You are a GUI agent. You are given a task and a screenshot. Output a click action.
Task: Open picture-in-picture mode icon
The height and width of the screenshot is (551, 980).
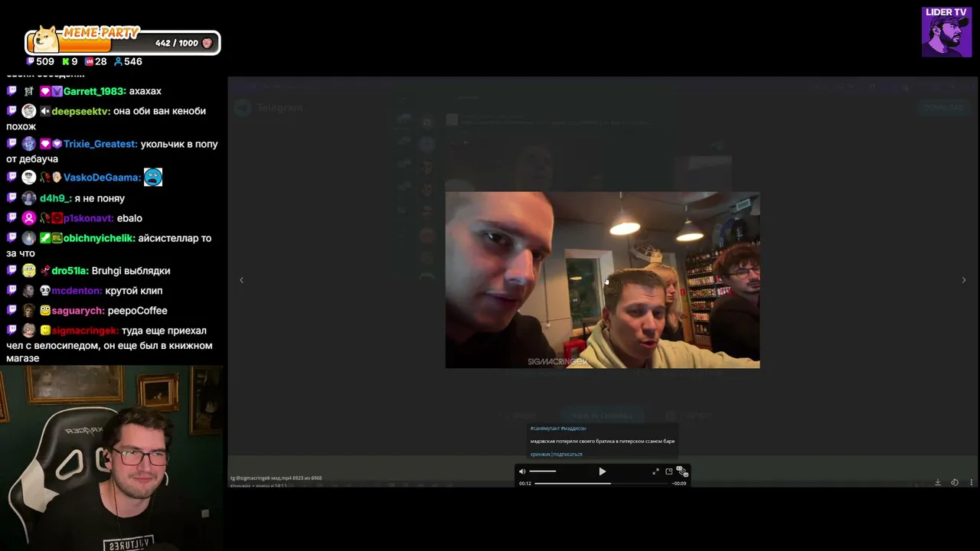pyautogui.click(x=668, y=471)
